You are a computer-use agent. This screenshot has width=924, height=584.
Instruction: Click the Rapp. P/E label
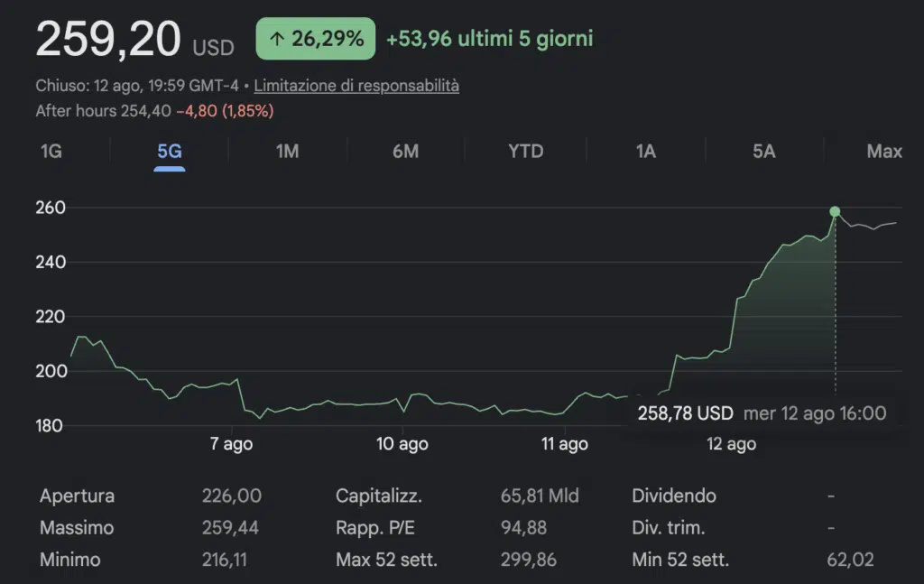click(375, 527)
